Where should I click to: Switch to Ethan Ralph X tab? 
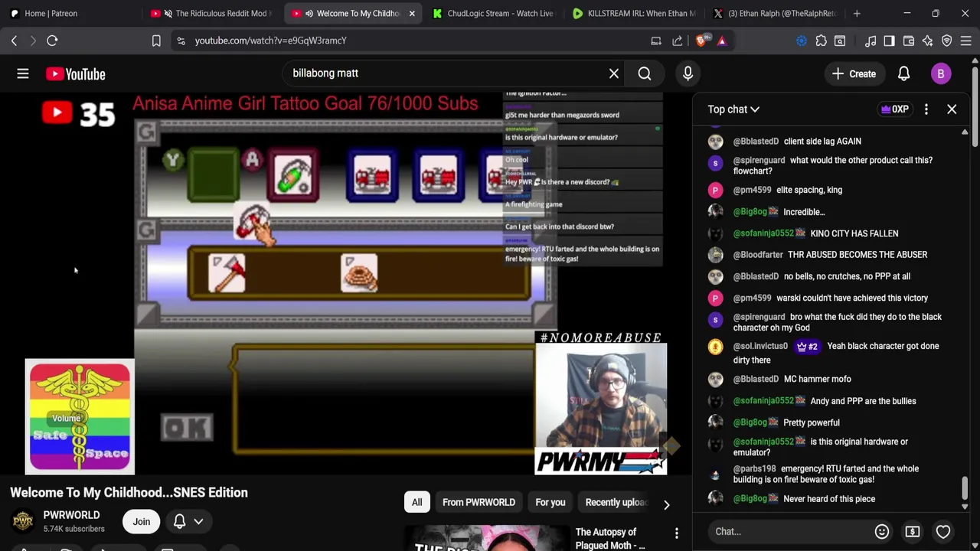[775, 13]
